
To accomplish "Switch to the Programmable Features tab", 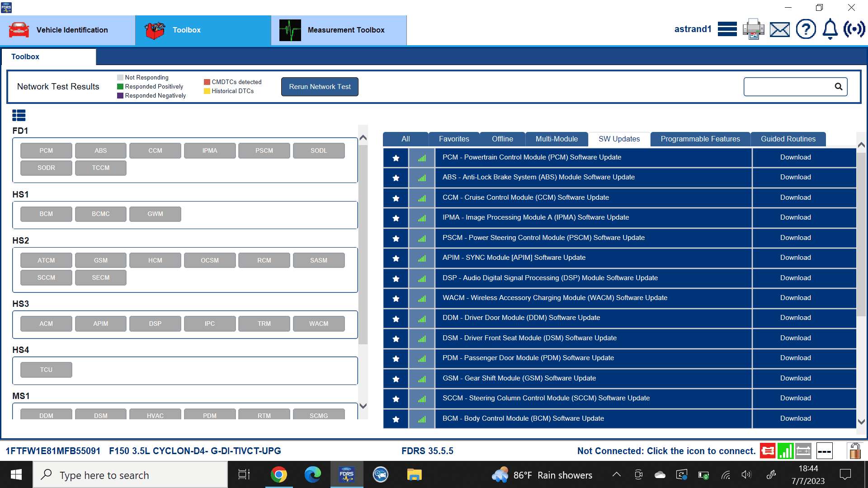I will 700,139.
